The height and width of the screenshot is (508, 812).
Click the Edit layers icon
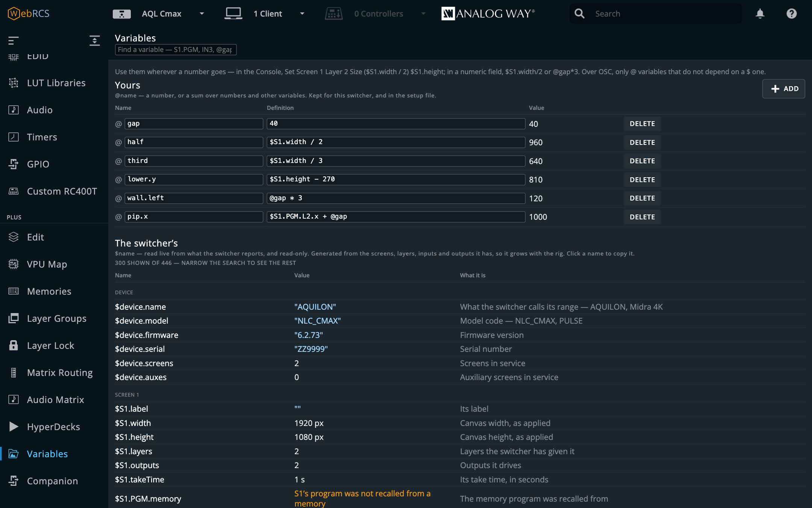[x=14, y=237]
